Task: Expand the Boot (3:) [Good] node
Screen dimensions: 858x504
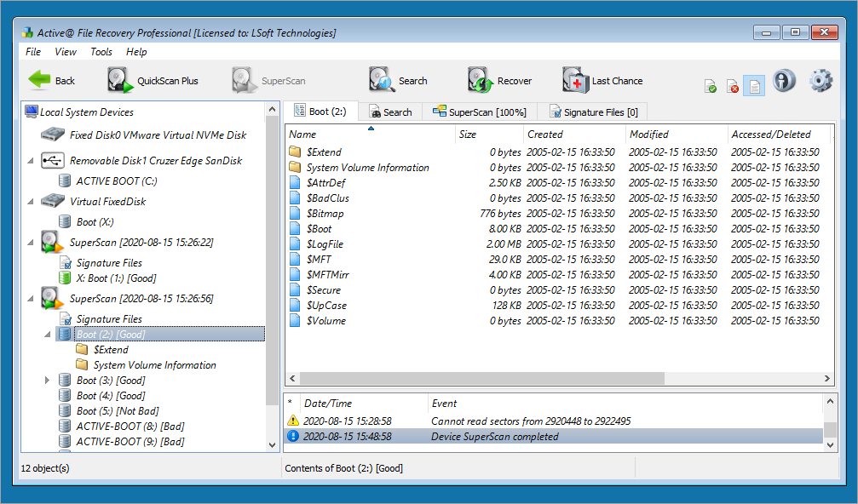Action: click(x=48, y=381)
